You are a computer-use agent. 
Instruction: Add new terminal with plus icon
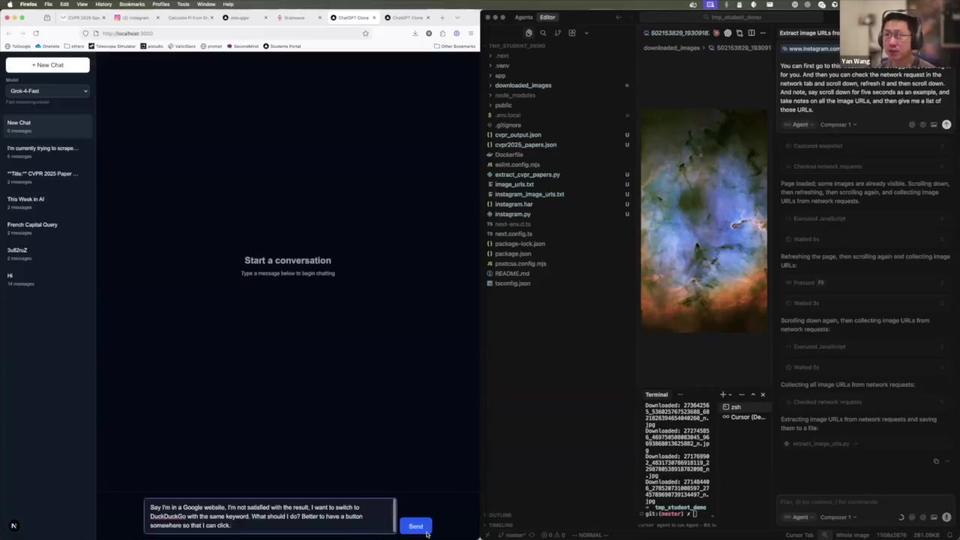point(723,395)
